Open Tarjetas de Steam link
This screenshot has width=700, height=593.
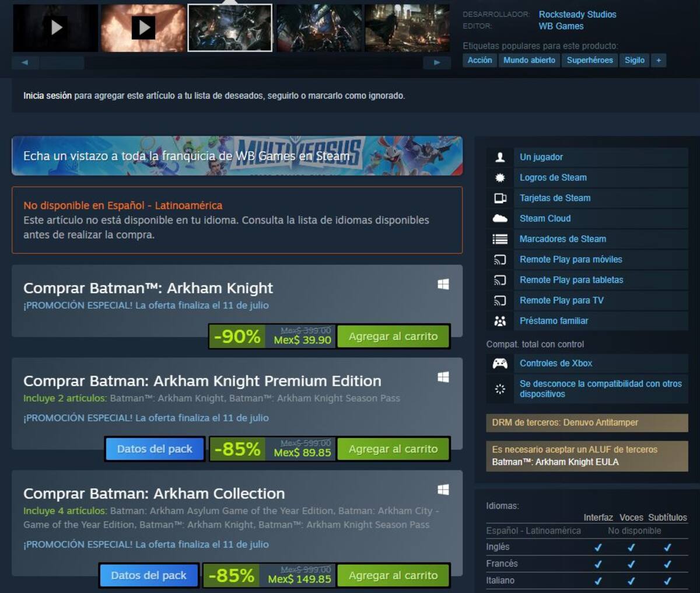coord(555,198)
